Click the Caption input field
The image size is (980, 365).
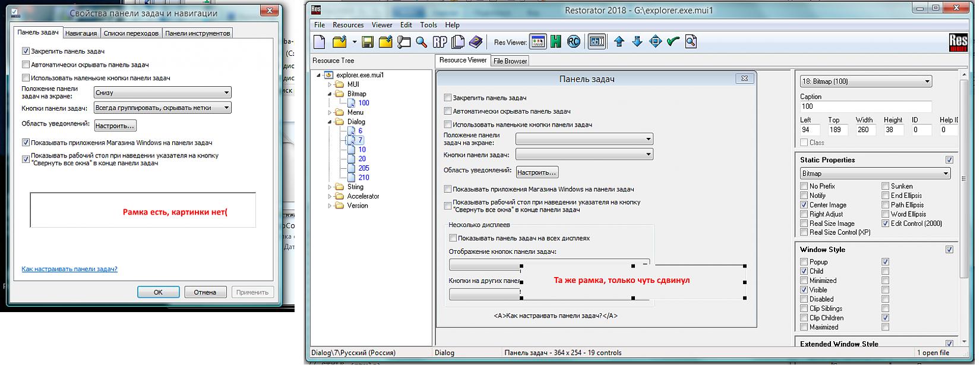(865, 107)
